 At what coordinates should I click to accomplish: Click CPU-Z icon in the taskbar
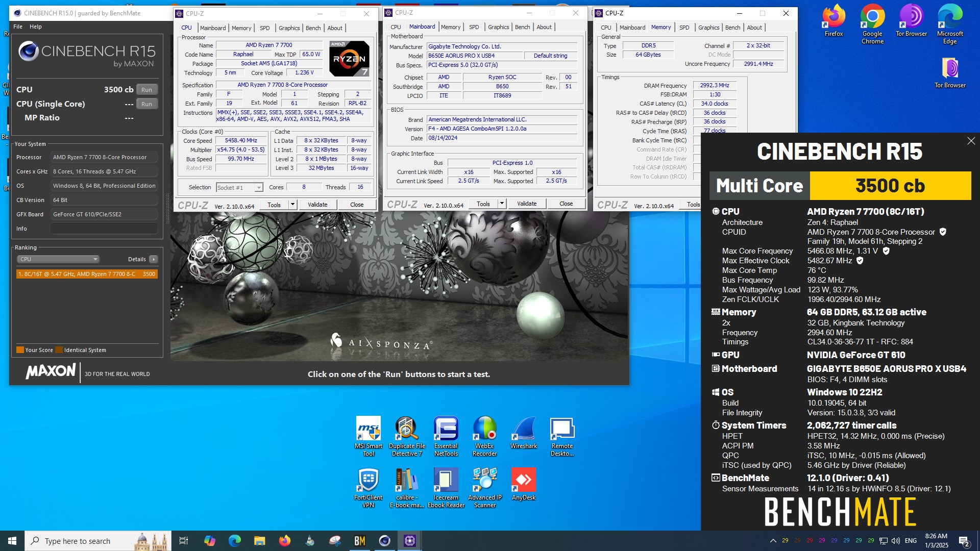(x=410, y=541)
